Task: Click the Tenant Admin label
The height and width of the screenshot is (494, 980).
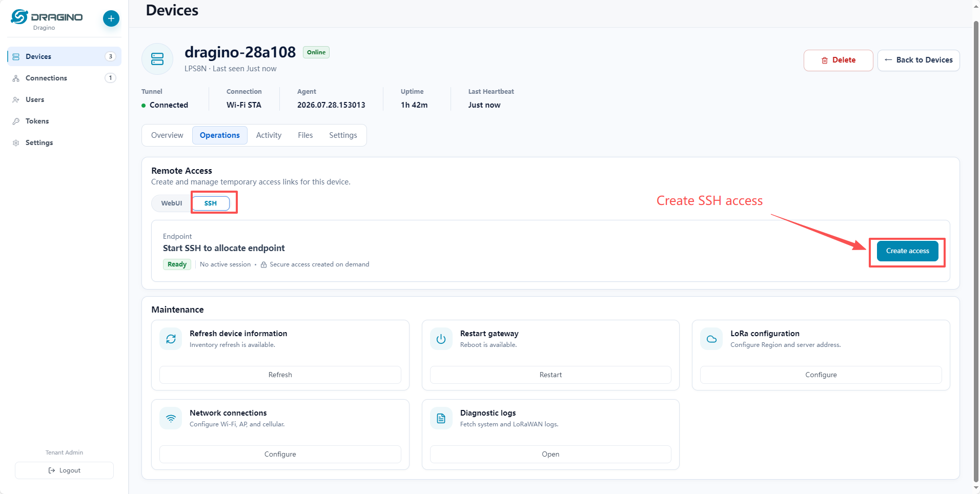Action: click(64, 452)
